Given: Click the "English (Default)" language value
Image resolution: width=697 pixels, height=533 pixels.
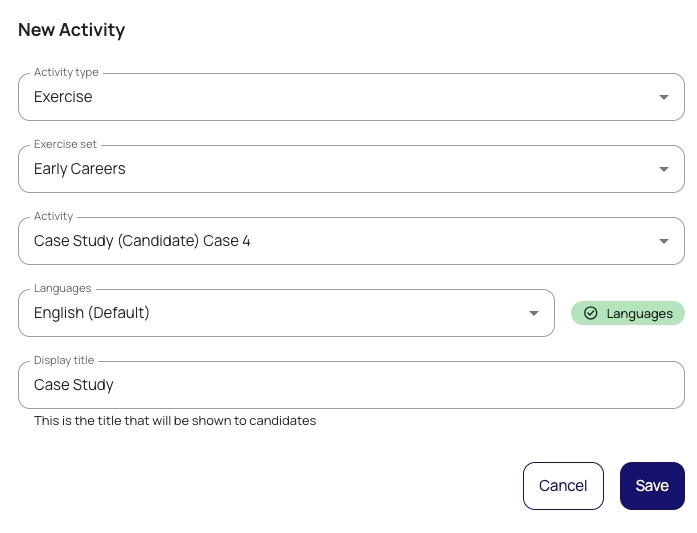Looking at the screenshot, I should (92, 313).
